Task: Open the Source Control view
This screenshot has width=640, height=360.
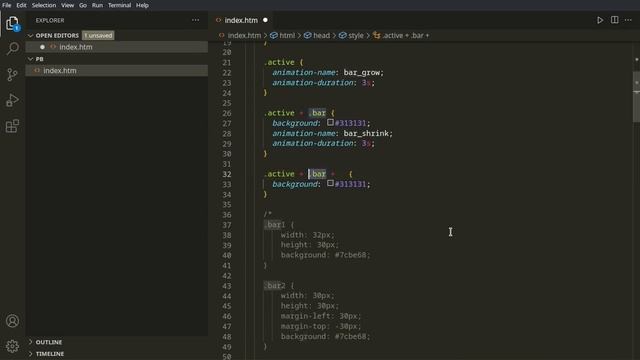Action: pyautogui.click(x=12, y=75)
